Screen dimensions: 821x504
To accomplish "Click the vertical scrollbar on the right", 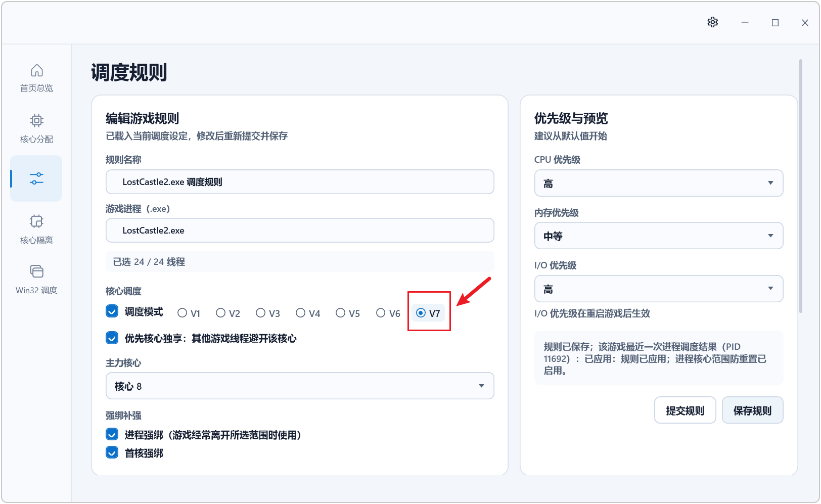I will click(x=801, y=186).
